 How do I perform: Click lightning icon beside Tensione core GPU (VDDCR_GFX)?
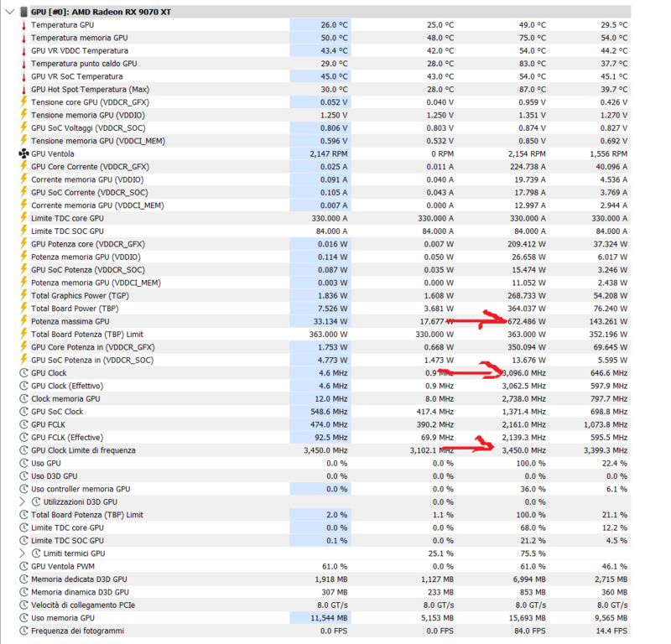pos(24,101)
